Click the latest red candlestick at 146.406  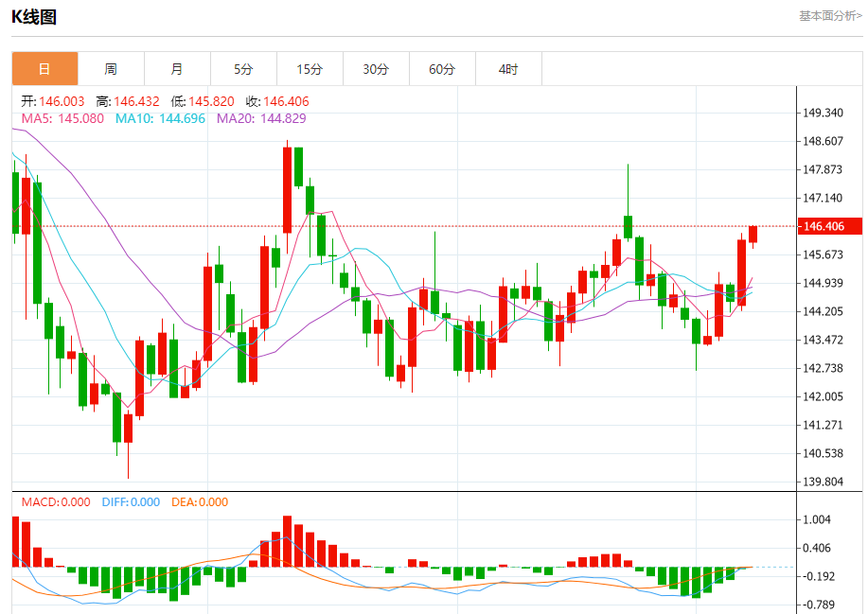753,234
